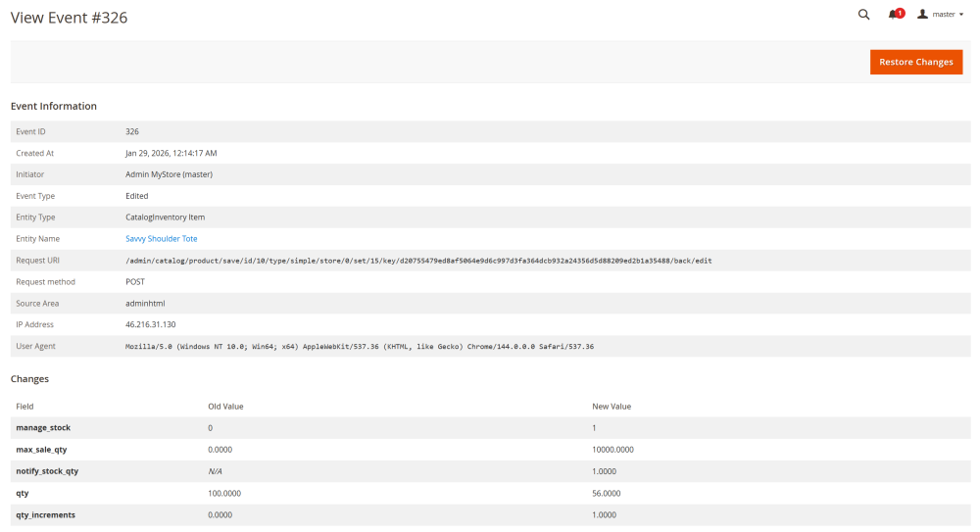Click the Request URI label
Image resolution: width=980 pixels, height=532 pixels.
pos(37,261)
